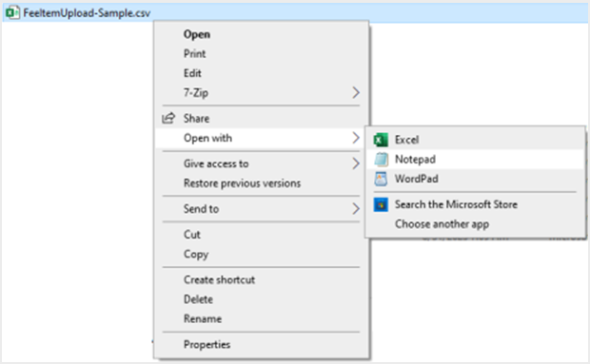Choose Print in the context menu

194,54
